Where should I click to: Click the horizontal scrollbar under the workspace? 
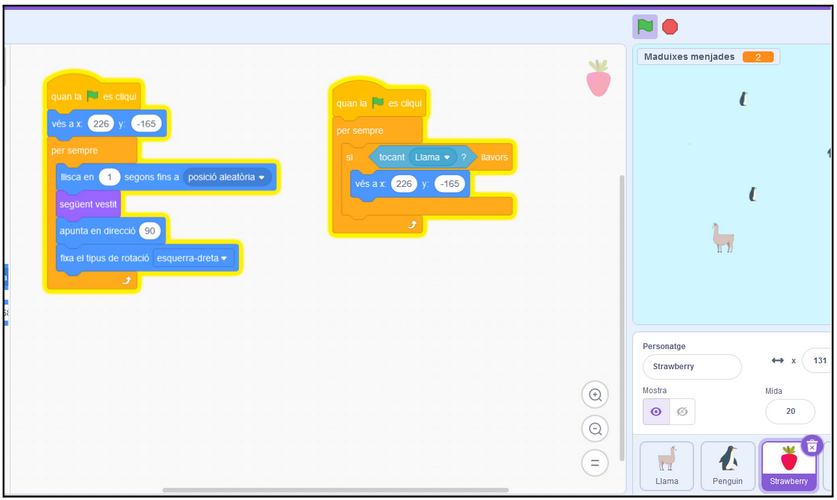click(x=335, y=490)
